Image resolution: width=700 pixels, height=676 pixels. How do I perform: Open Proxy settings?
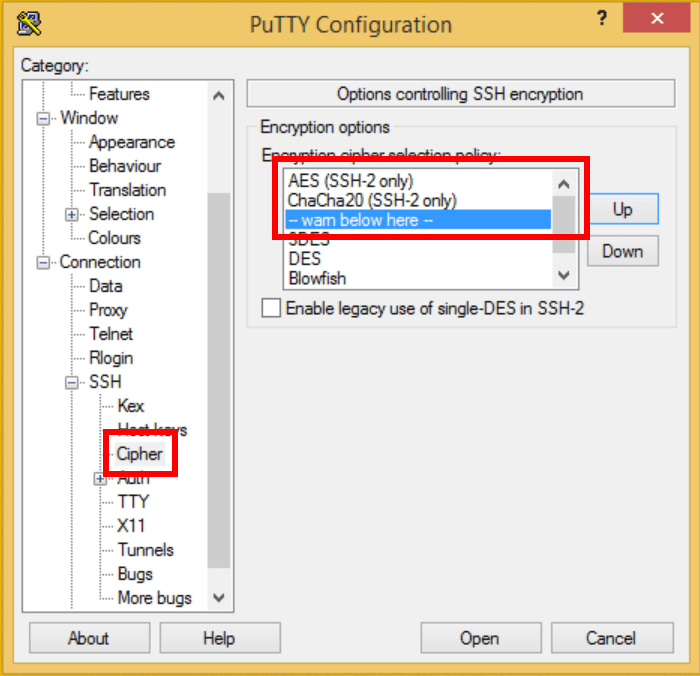(x=108, y=310)
